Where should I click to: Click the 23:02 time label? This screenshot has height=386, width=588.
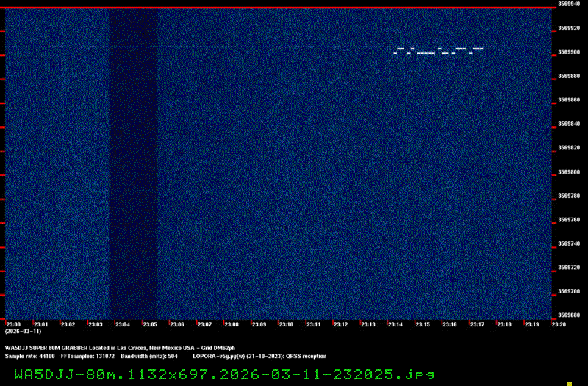(x=68, y=324)
